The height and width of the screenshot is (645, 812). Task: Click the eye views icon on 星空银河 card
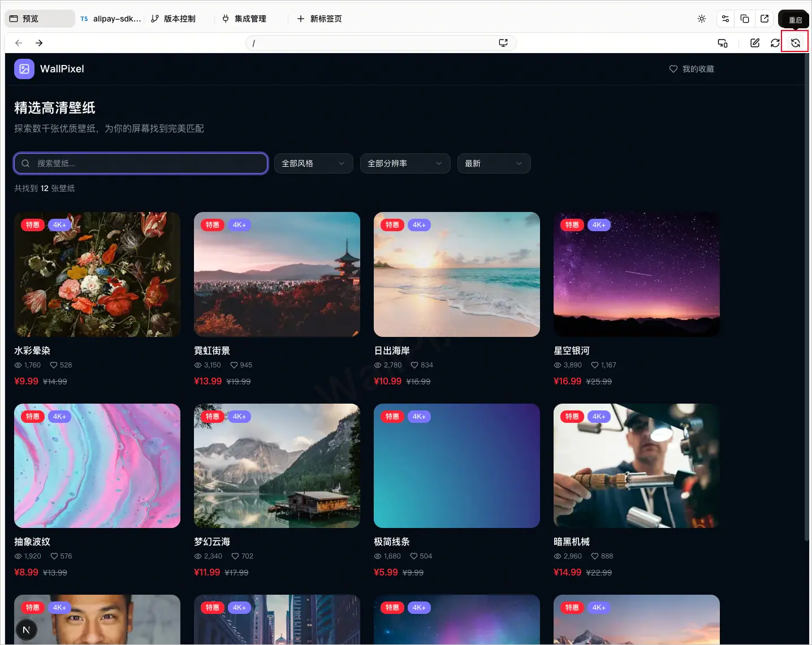tap(558, 365)
